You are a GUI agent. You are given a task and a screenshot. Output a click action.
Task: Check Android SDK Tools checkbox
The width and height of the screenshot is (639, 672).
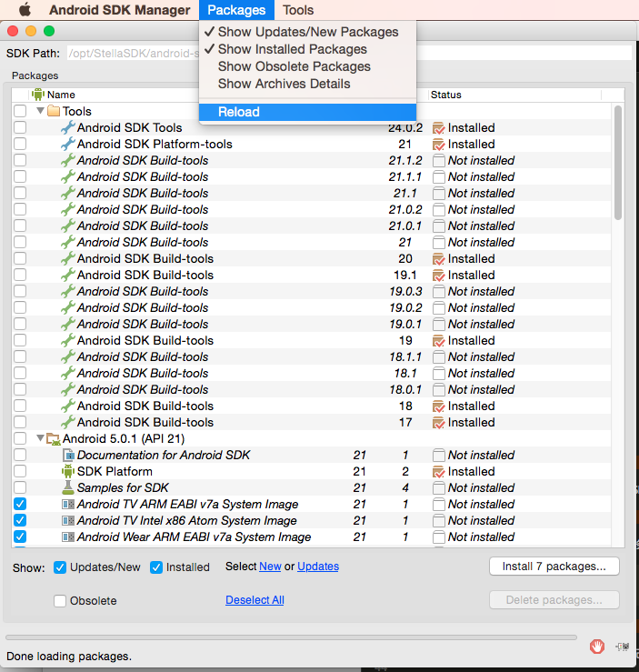(x=20, y=127)
